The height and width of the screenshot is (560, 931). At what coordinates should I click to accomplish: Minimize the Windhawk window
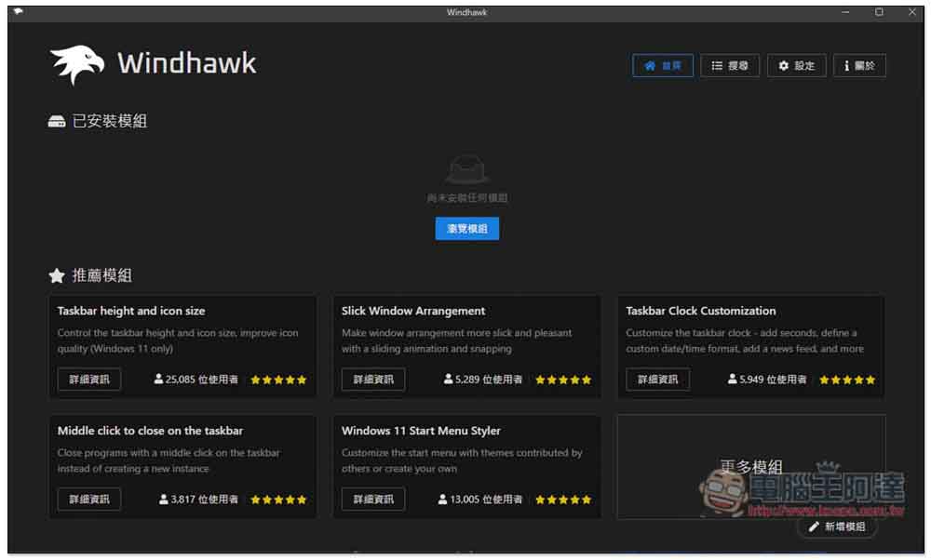pyautogui.click(x=845, y=12)
